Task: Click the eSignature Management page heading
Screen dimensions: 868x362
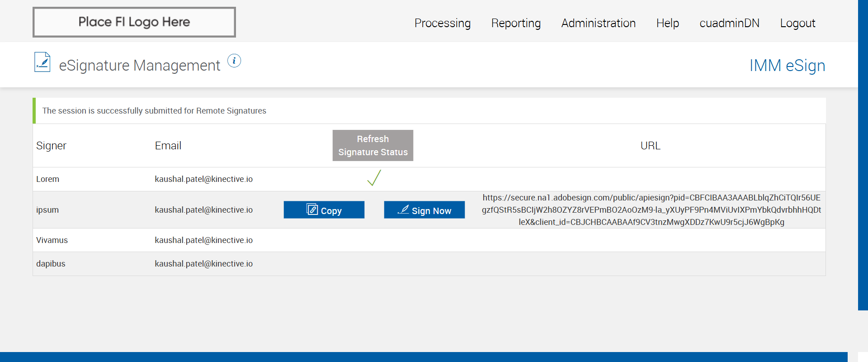Action: coord(140,66)
